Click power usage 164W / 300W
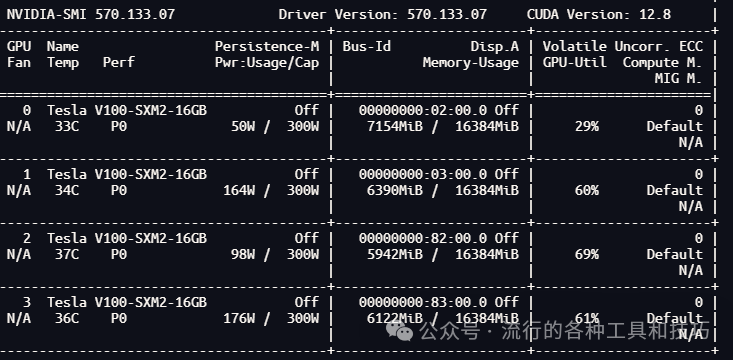The image size is (733, 360). pos(271,191)
